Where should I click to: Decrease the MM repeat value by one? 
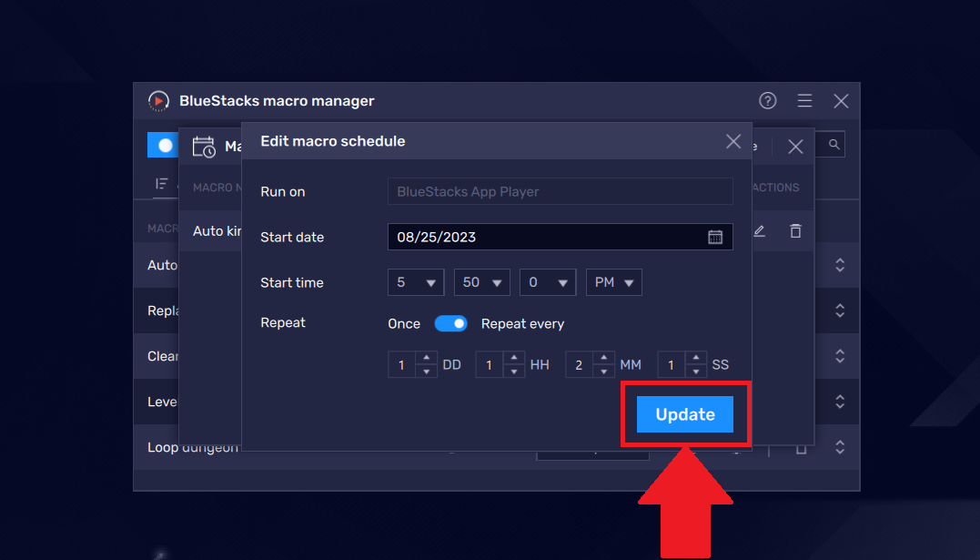pos(603,372)
